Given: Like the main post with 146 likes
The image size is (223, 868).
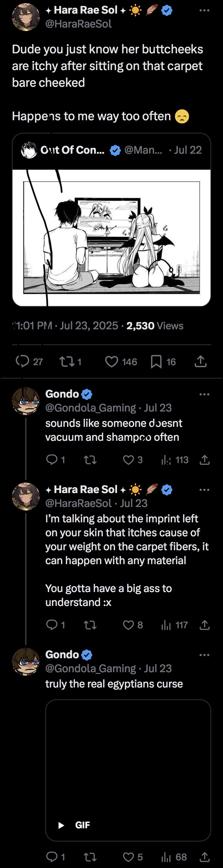Looking at the screenshot, I should coord(111,361).
